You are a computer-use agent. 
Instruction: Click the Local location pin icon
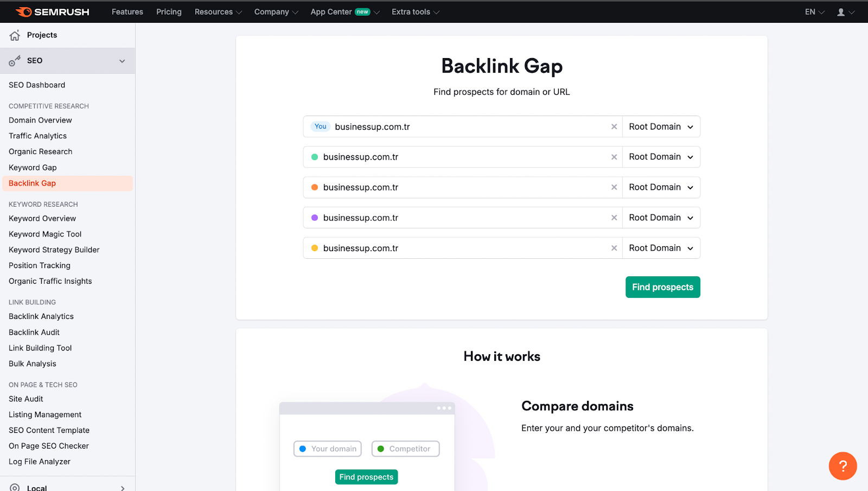pos(15,487)
